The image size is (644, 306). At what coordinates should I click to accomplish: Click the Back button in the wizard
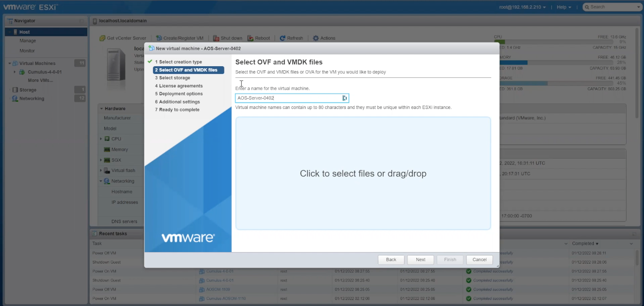pyautogui.click(x=391, y=259)
